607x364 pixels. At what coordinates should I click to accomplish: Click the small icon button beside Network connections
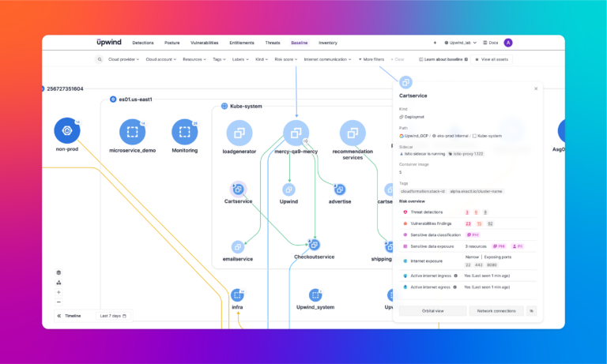tap(531, 311)
